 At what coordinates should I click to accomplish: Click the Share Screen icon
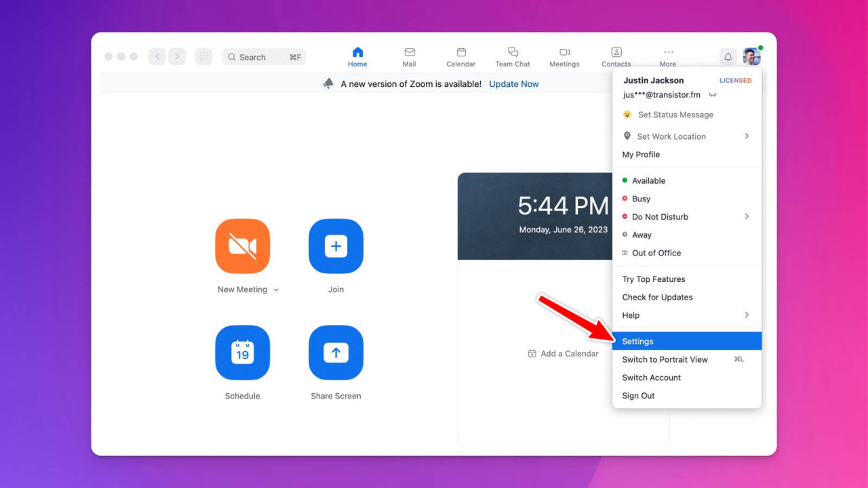point(336,352)
